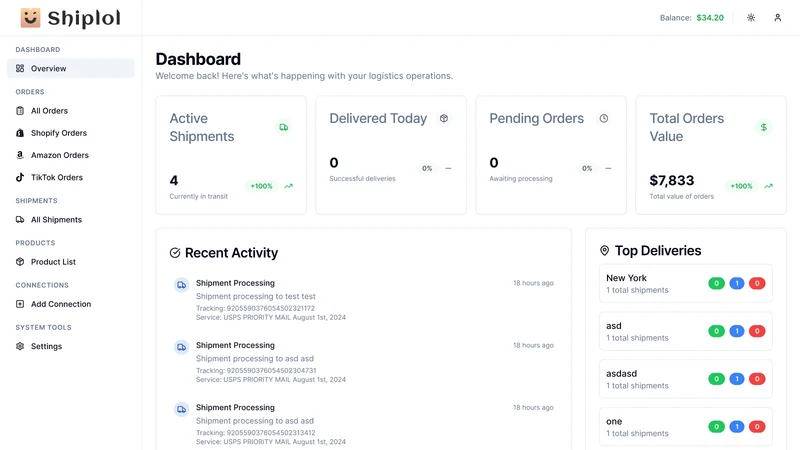Viewport: 800px width, 450px height.
Task: Click the Add Connection plus icon
Action: (20, 304)
